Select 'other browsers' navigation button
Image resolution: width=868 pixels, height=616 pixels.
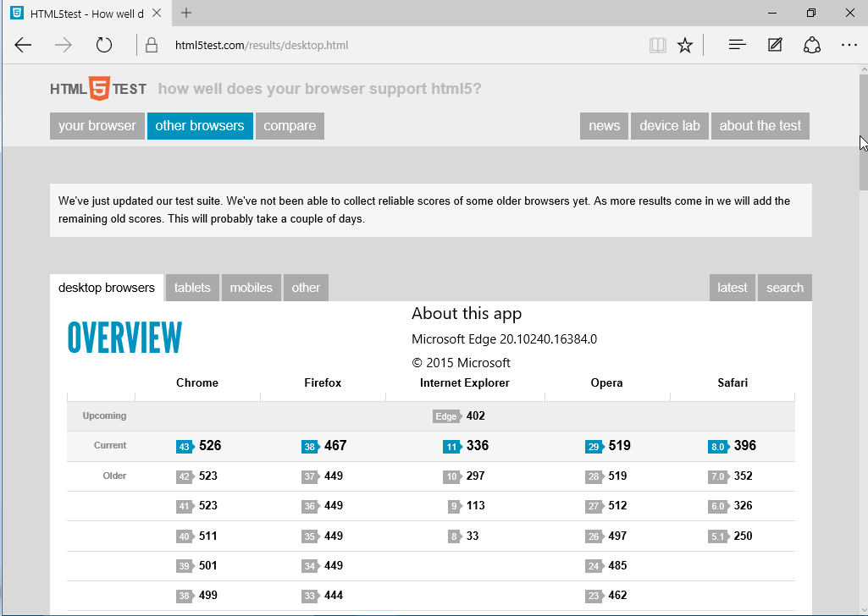[x=200, y=126]
